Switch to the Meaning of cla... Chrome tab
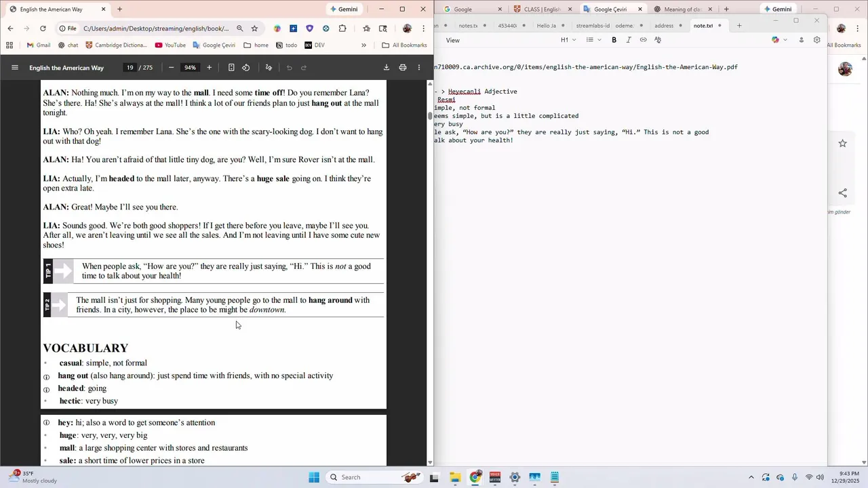The image size is (868, 488). click(682, 9)
